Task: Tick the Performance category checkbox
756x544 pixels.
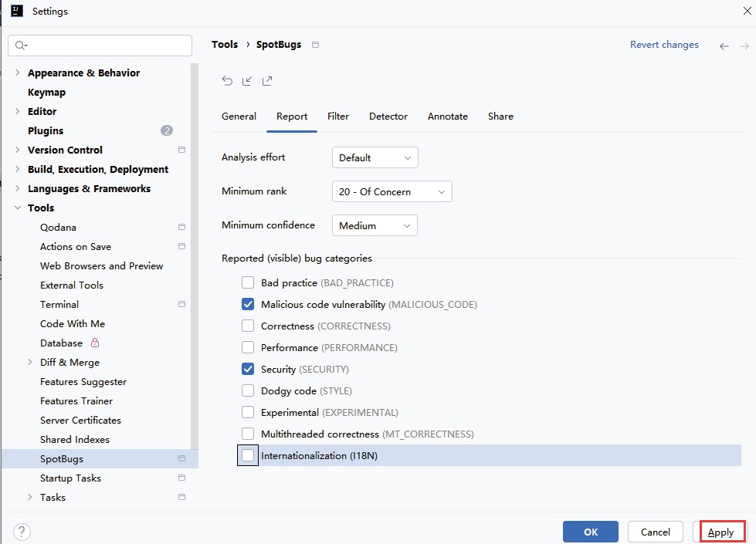Action: pos(248,347)
